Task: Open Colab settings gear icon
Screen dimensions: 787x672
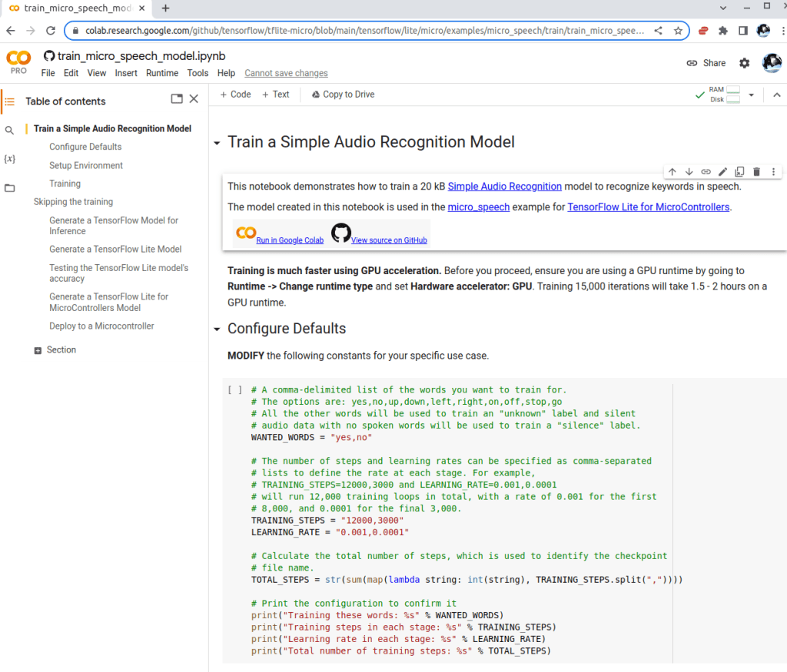Action: coord(744,63)
